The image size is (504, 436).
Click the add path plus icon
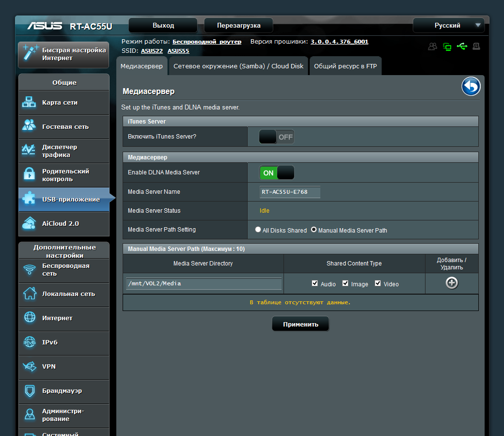[x=452, y=283]
